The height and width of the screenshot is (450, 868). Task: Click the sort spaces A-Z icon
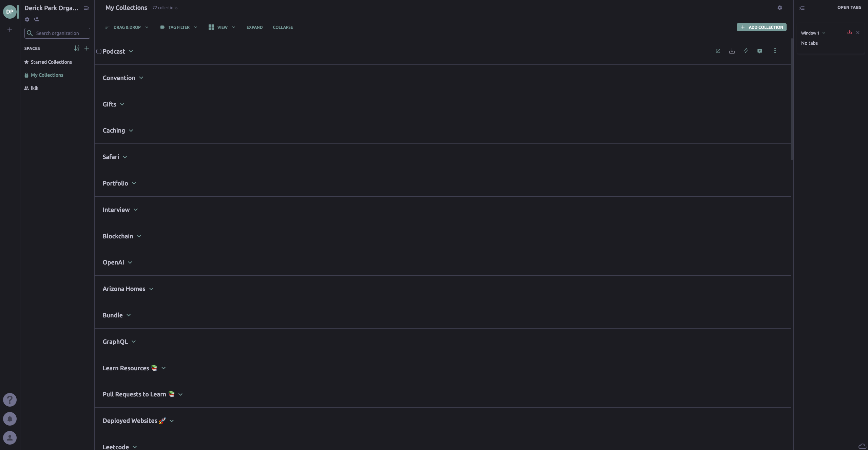tap(77, 48)
